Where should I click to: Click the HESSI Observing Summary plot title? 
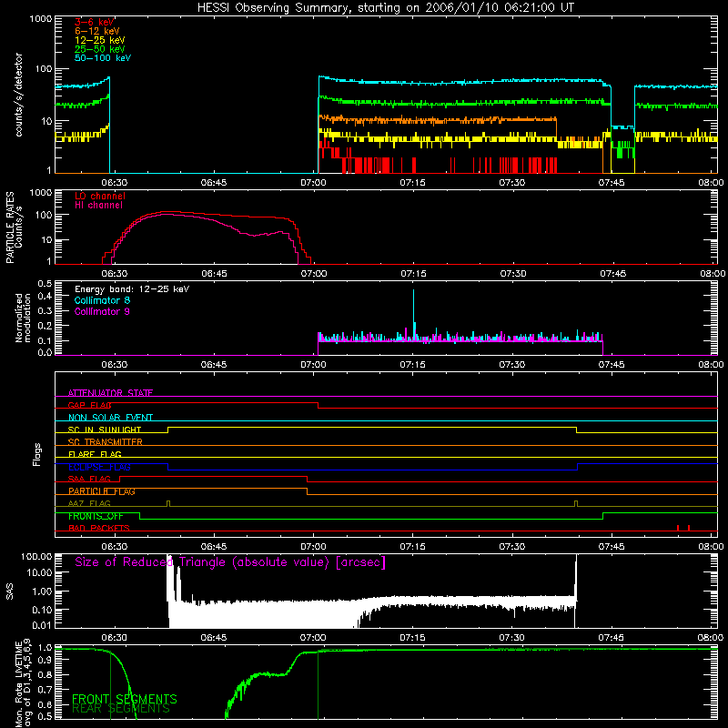click(385, 8)
